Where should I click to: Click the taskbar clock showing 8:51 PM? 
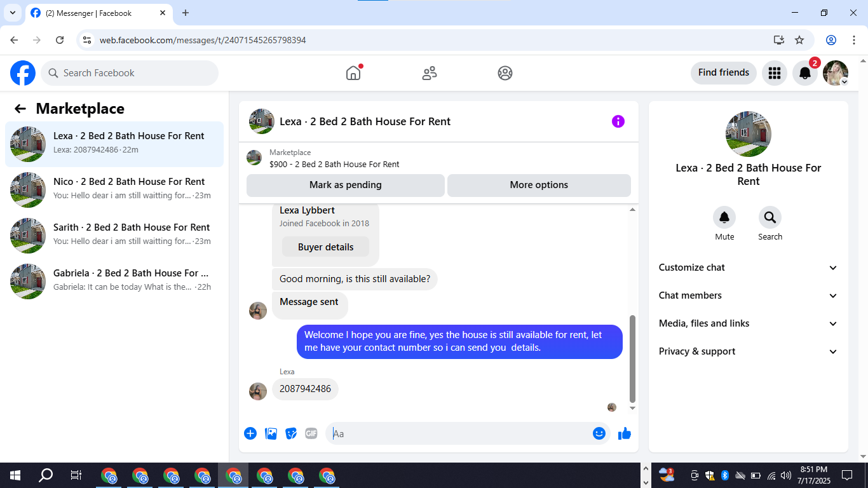[815, 475]
